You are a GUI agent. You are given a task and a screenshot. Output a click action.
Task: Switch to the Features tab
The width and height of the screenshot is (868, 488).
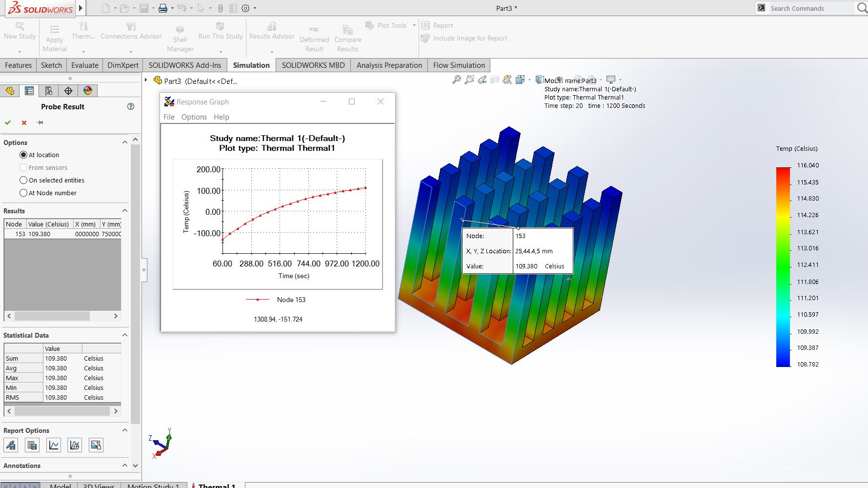18,65
